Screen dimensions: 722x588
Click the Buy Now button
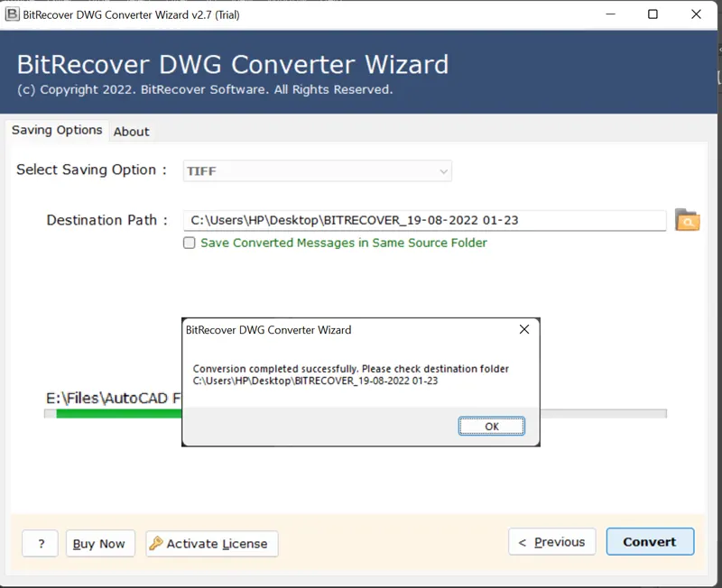click(x=99, y=543)
